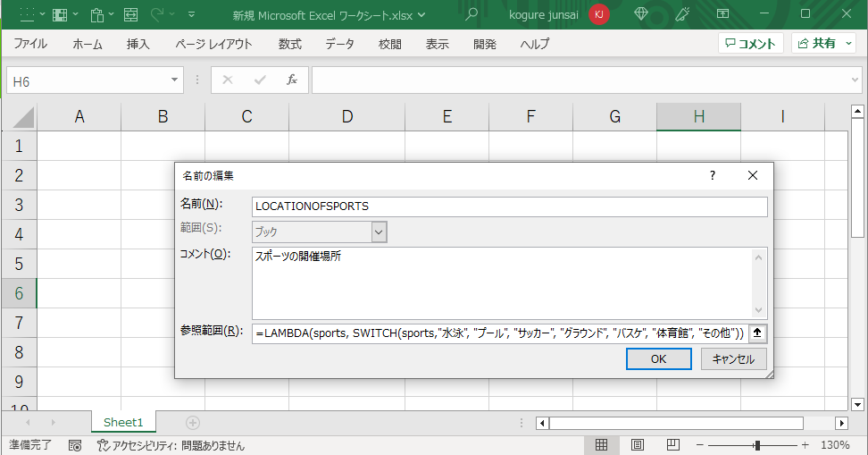Click the Merge and Center icon
Viewport: 868px width, 455px height.
click(130, 15)
